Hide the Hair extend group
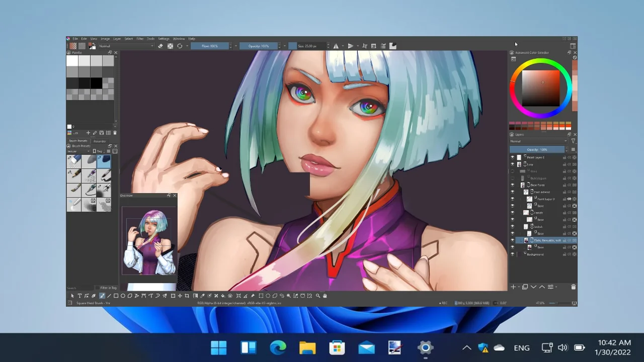 click(x=512, y=192)
